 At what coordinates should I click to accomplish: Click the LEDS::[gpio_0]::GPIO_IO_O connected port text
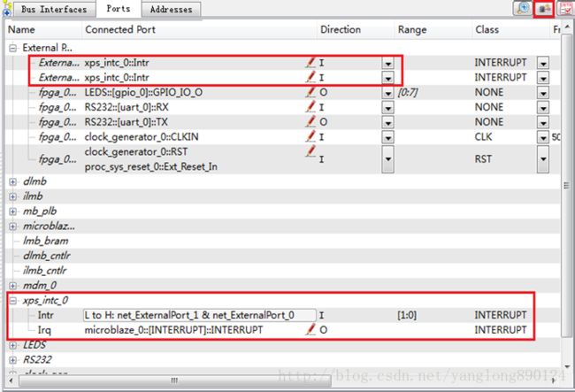coord(143,92)
